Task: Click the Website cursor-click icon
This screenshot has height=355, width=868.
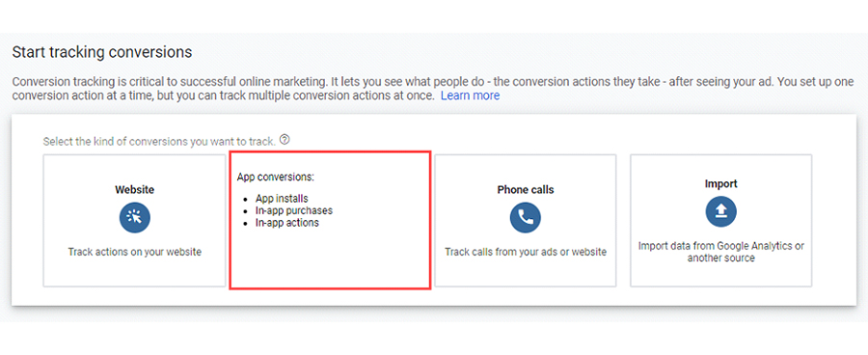Action: [x=134, y=217]
